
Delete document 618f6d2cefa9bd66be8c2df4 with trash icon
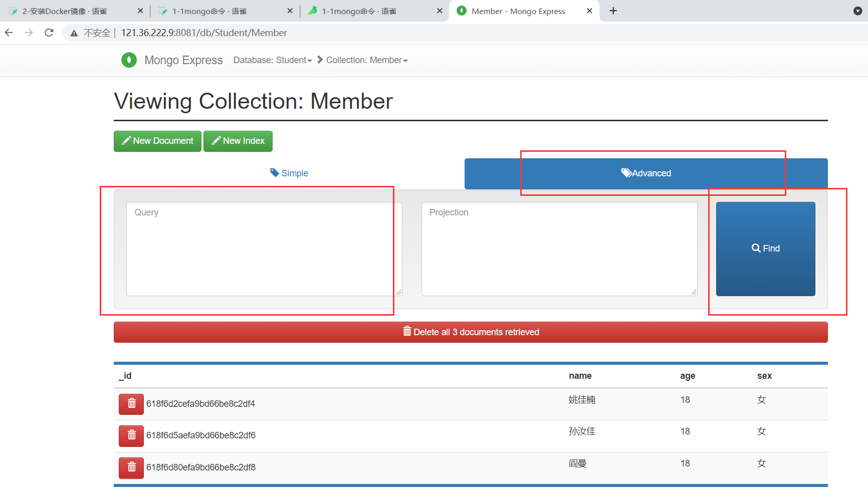[131, 404]
